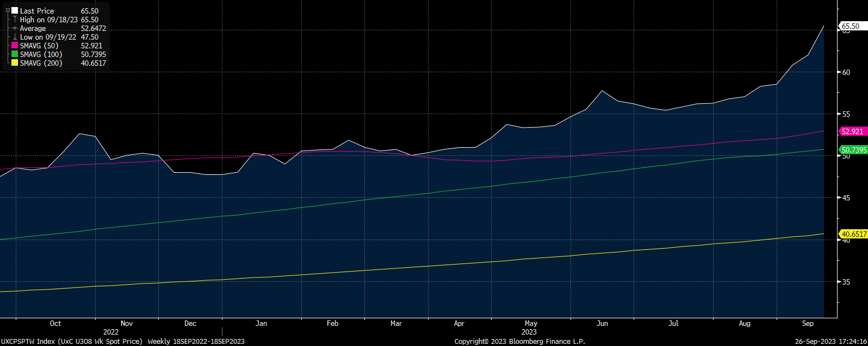Collapse the legend tree next to Last Price
The width and height of the screenshot is (868, 346).
pos(8,10)
